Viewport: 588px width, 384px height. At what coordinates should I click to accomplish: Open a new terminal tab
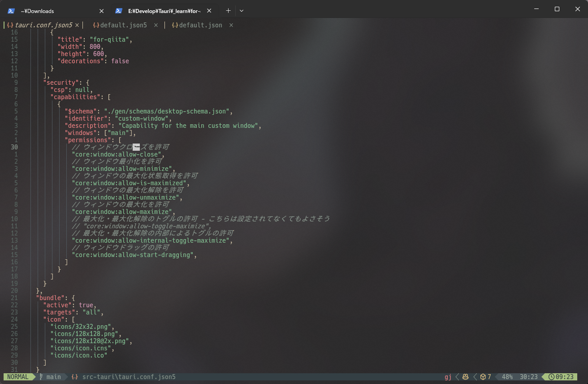click(x=228, y=11)
